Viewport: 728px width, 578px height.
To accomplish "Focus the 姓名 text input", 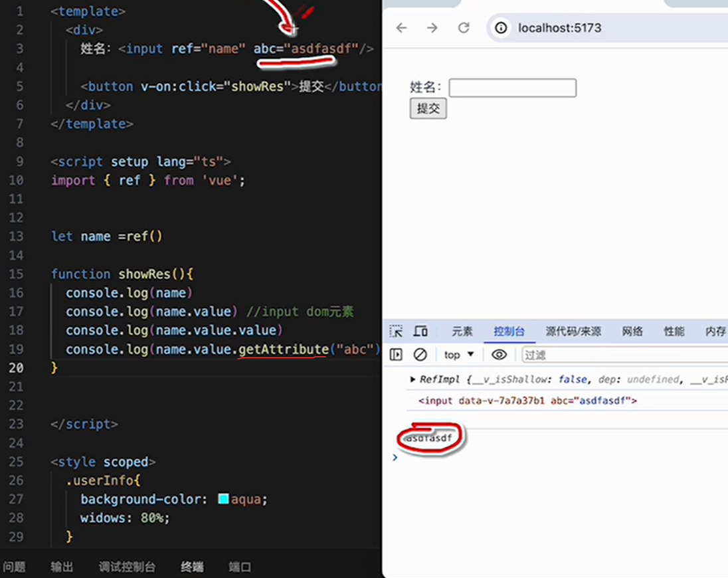I will pyautogui.click(x=513, y=88).
